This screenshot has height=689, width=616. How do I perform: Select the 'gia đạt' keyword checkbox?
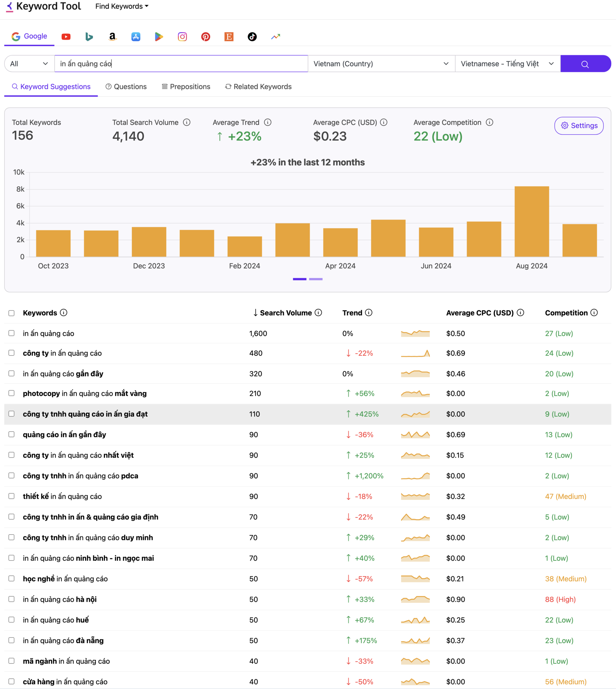[11, 413]
